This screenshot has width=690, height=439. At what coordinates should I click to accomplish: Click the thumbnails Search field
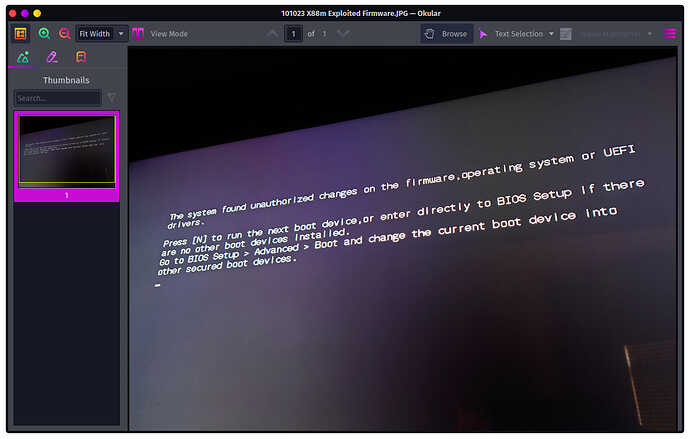point(58,98)
